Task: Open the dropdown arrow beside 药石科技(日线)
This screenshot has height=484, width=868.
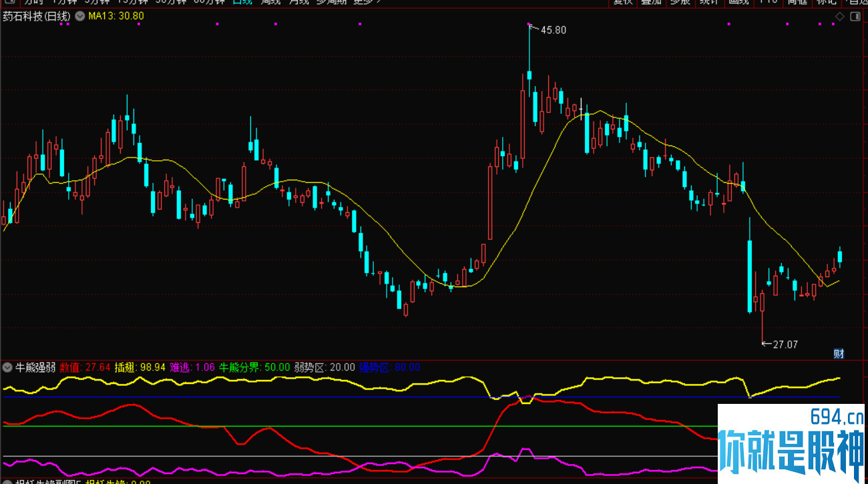Action: (x=80, y=16)
